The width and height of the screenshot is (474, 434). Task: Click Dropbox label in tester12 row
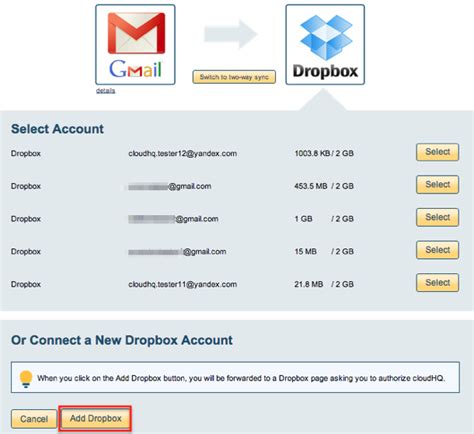pyautogui.click(x=26, y=154)
